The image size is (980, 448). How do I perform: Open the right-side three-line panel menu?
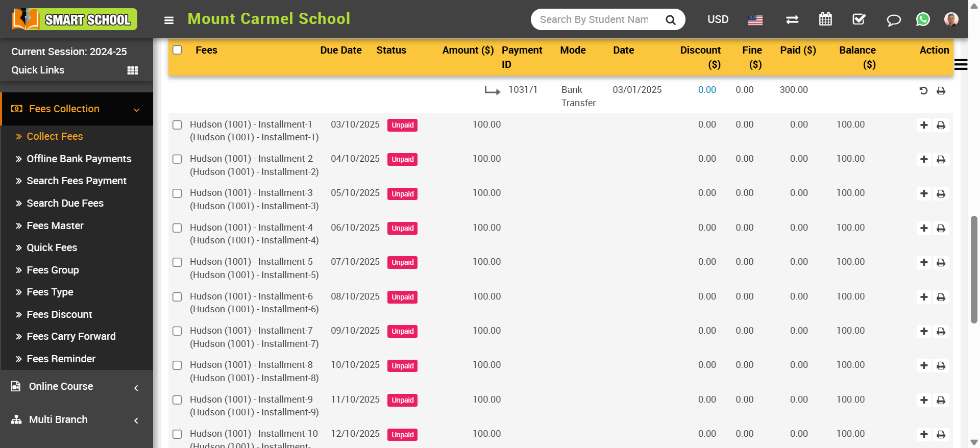click(x=961, y=64)
